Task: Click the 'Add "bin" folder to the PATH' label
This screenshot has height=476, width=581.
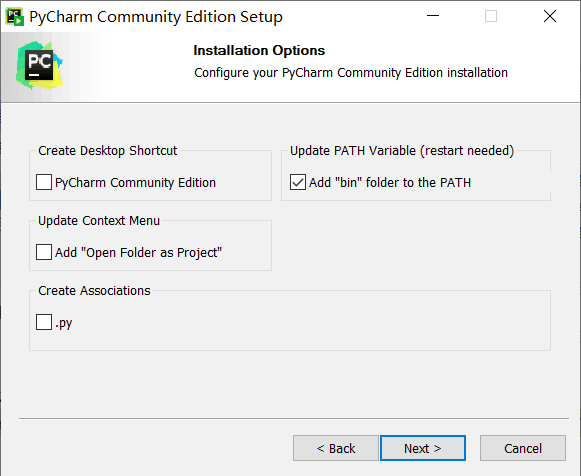Action: pos(390,183)
